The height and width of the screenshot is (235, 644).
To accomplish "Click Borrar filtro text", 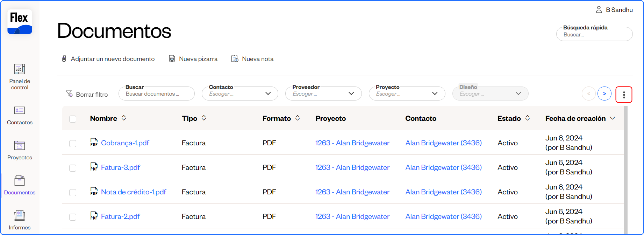I will tap(92, 95).
